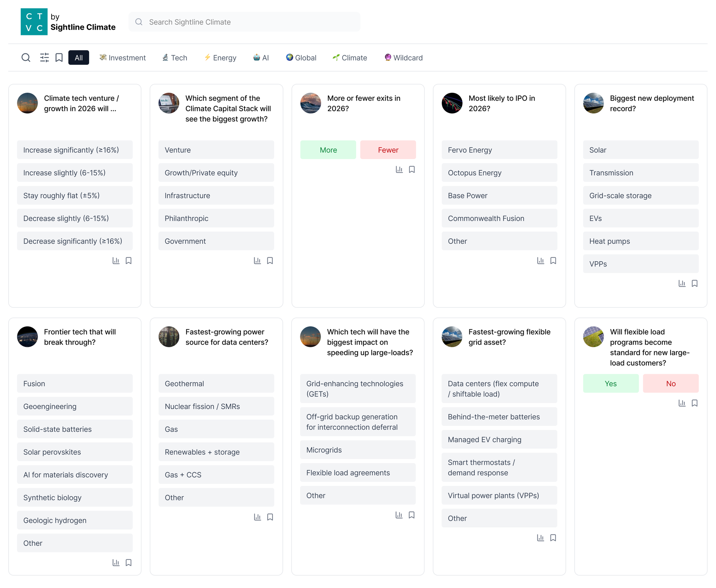Open results chart on Biggest new deployment poll

(682, 284)
